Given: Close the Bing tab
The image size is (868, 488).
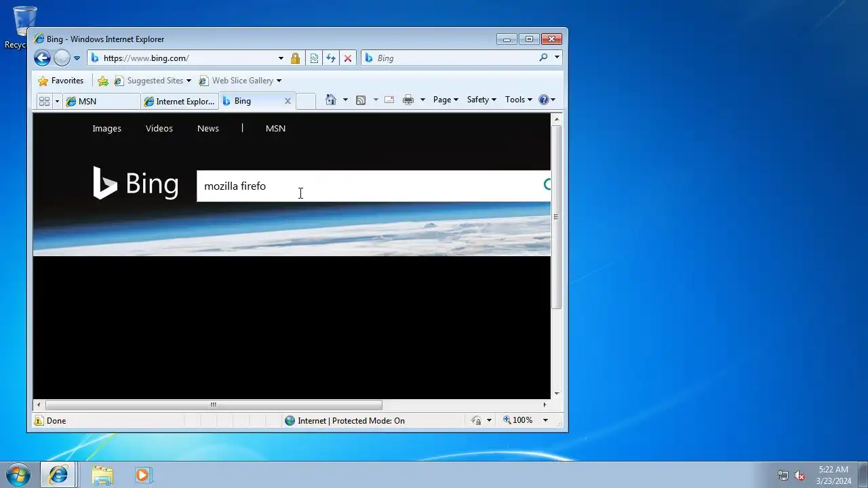Looking at the screenshot, I should [x=288, y=101].
